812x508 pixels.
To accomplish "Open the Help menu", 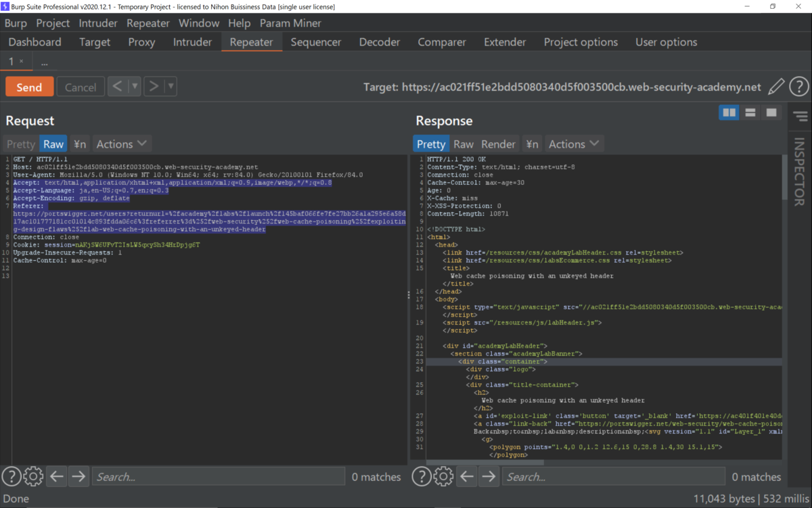I will pyautogui.click(x=239, y=23).
